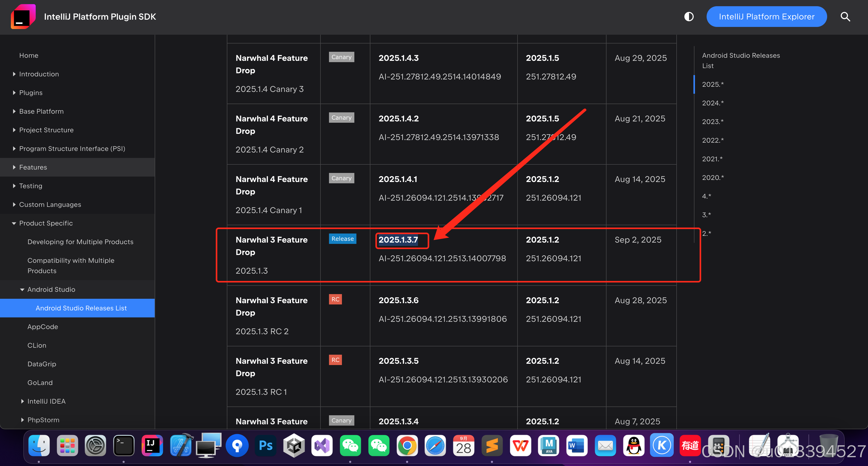
Task: Open Calendar showing 28 in the dock
Action: click(464, 446)
